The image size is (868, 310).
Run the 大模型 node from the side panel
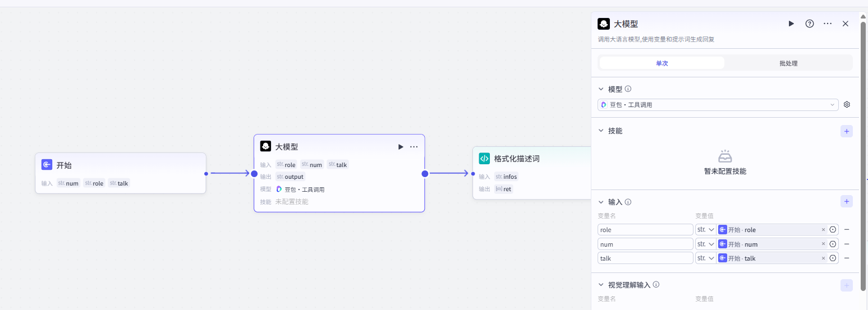pos(791,24)
